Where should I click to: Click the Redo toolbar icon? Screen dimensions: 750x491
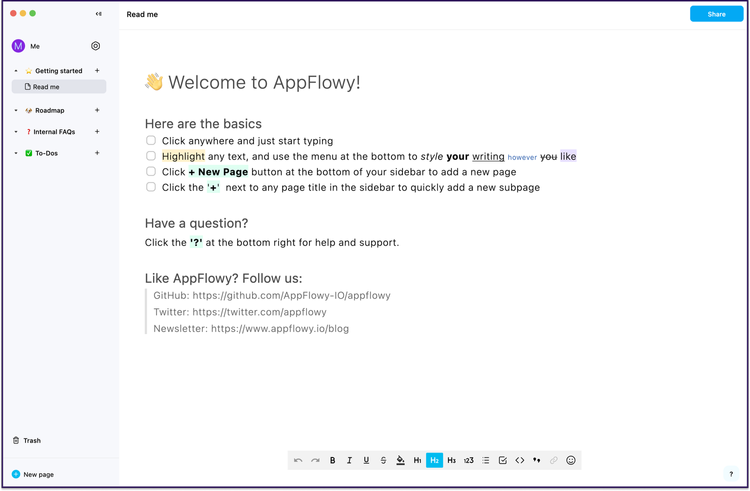[315, 460]
